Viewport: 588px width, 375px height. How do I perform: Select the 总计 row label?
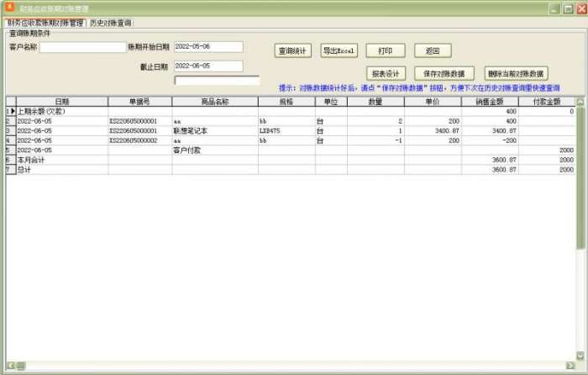click(x=62, y=170)
